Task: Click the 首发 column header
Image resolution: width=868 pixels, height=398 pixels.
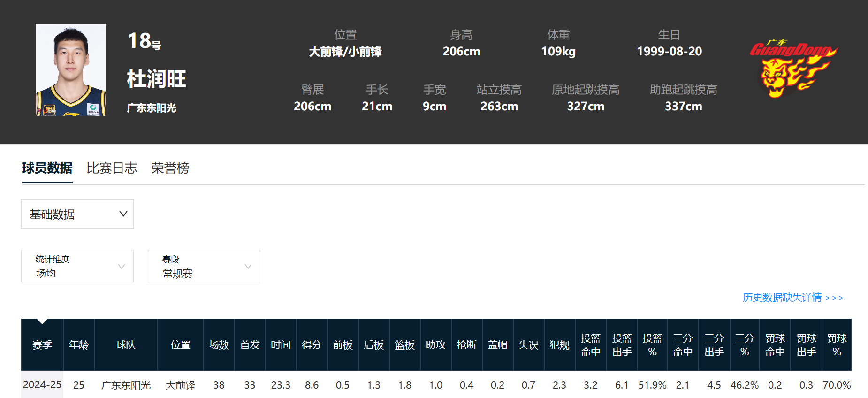Action: [x=250, y=345]
